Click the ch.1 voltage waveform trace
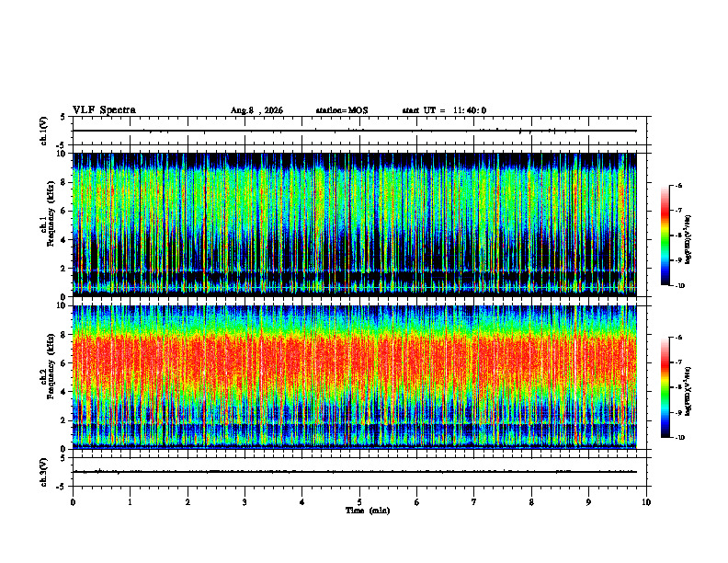 (355, 131)
